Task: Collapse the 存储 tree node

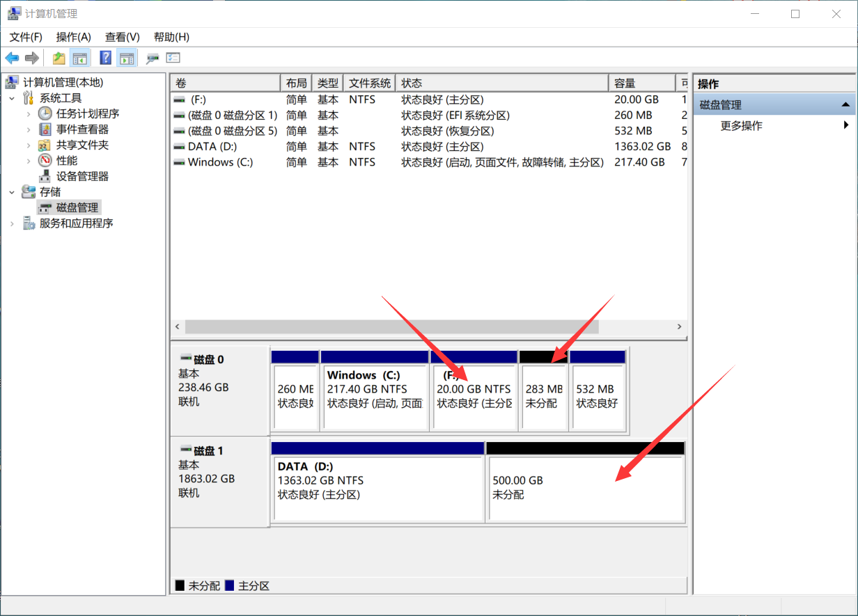Action: 12,192
